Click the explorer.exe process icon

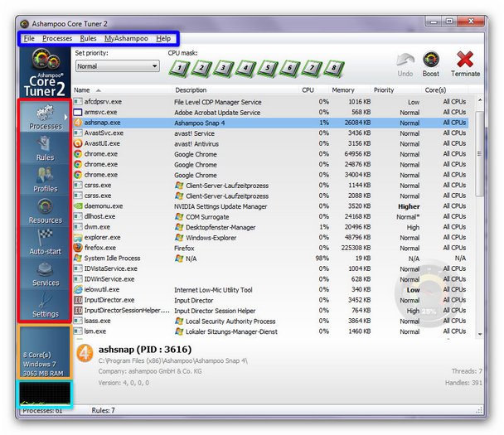77,238
